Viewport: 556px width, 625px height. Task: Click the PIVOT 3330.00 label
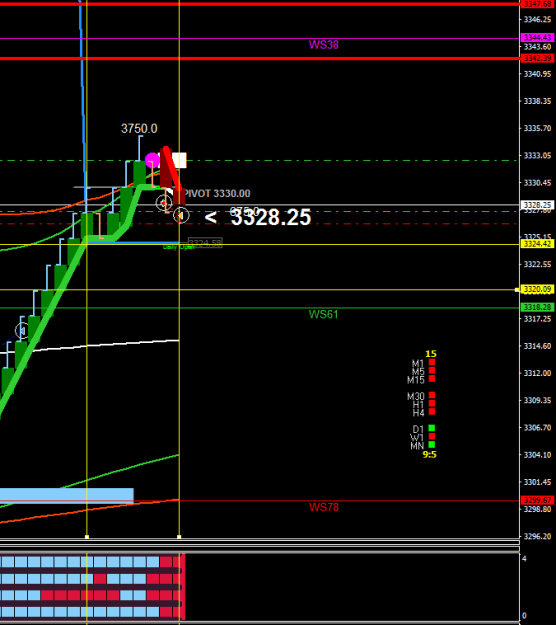(x=218, y=194)
